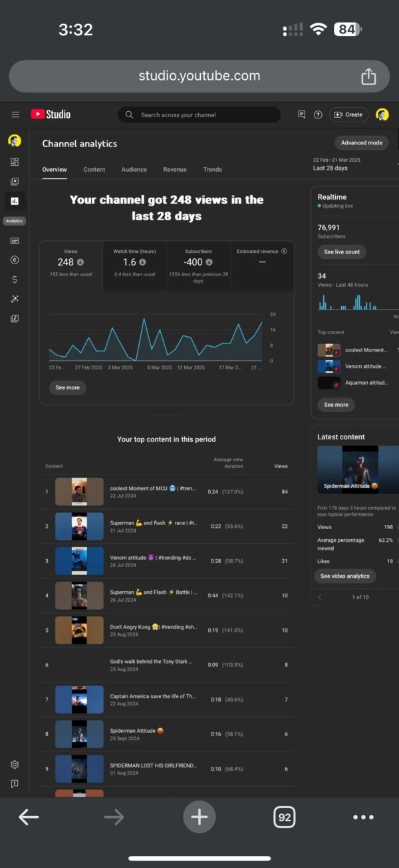399x868 pixels.
Task: Open channel profile avatar in left sidebar
Action: [x=15, y=140]
